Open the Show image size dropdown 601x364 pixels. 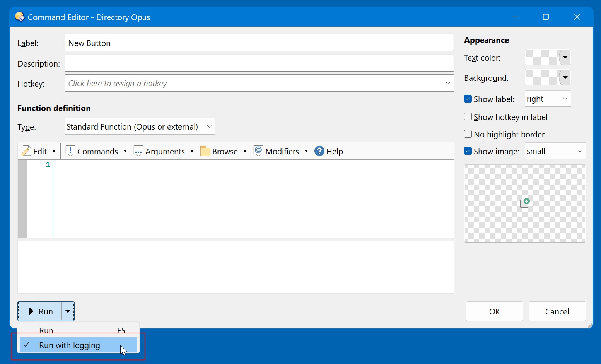click(555, 151)
